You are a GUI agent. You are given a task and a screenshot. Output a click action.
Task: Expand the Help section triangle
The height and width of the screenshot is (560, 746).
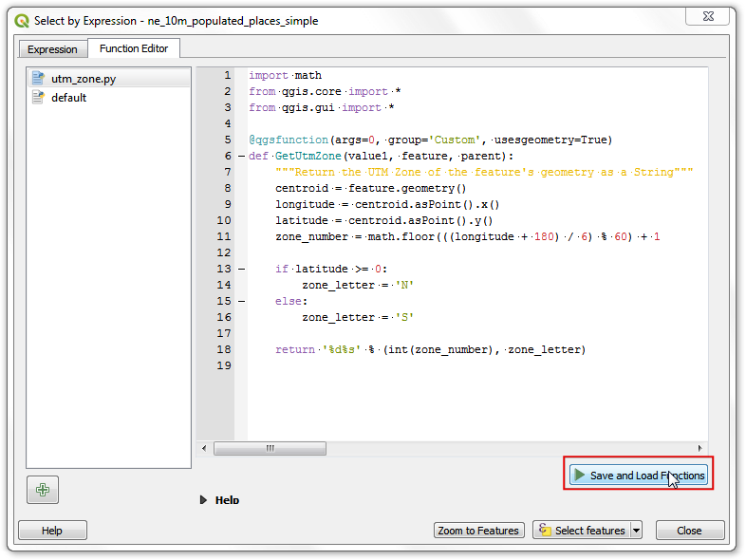coord(203,500)
